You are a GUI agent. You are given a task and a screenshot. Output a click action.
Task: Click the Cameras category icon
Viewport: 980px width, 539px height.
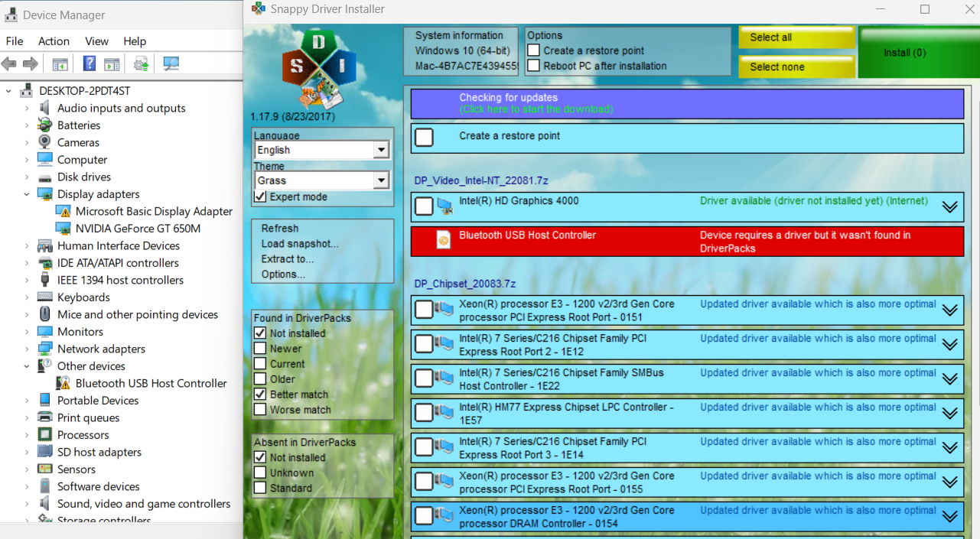(44, 142)
